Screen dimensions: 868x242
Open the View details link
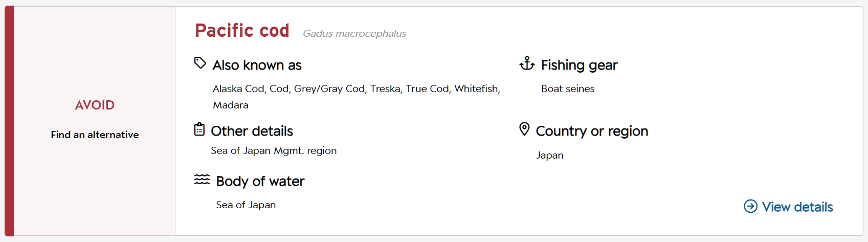coord(788,207)
